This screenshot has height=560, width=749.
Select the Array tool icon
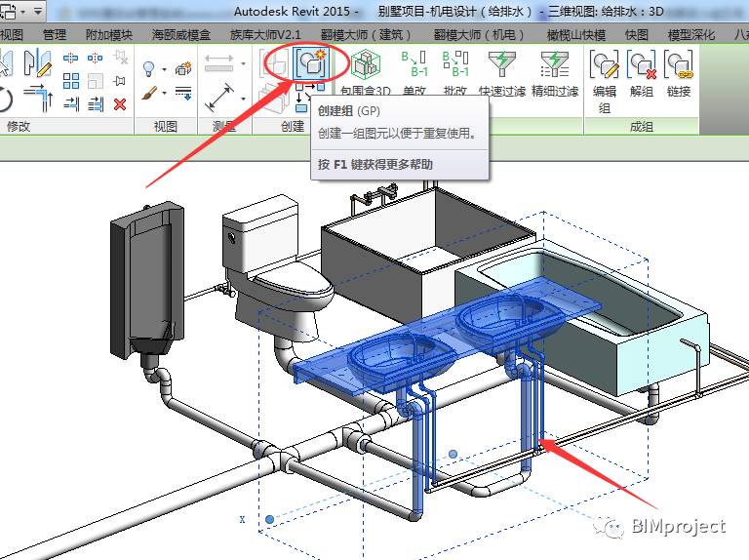[x=70, y=81]
